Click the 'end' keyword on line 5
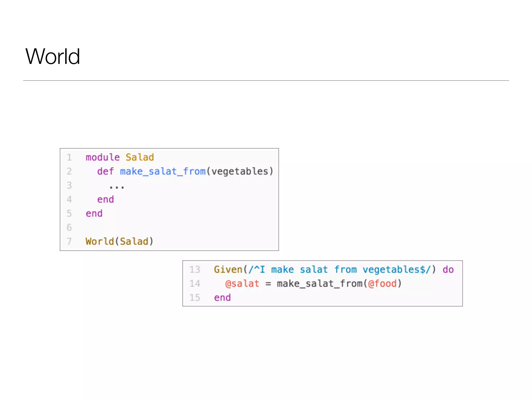The width and height of the screenshot is (532, 399). [x=94, y=214]
